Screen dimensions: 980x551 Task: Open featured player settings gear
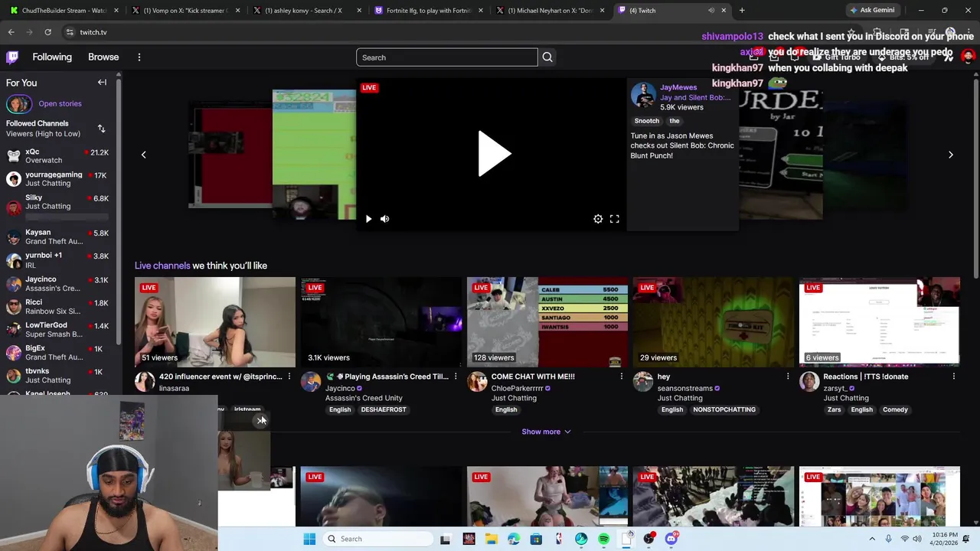[x=598, y=219]
